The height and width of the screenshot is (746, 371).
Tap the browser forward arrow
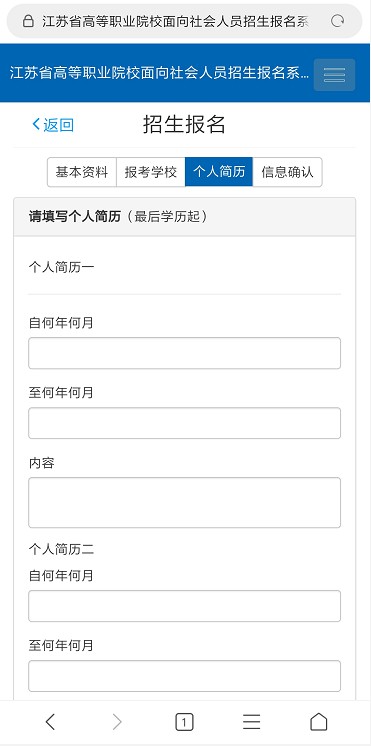pyautogui.click(x=117, y=722)
